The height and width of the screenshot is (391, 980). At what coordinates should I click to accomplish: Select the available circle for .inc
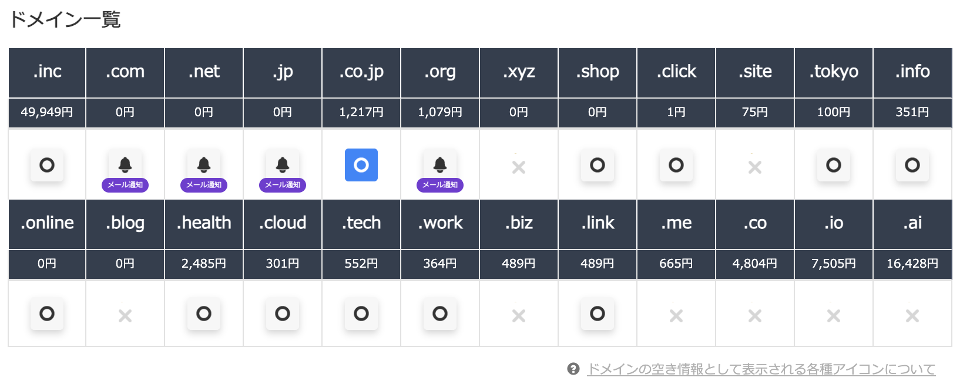pyautogui.click(x=47, y=165)
